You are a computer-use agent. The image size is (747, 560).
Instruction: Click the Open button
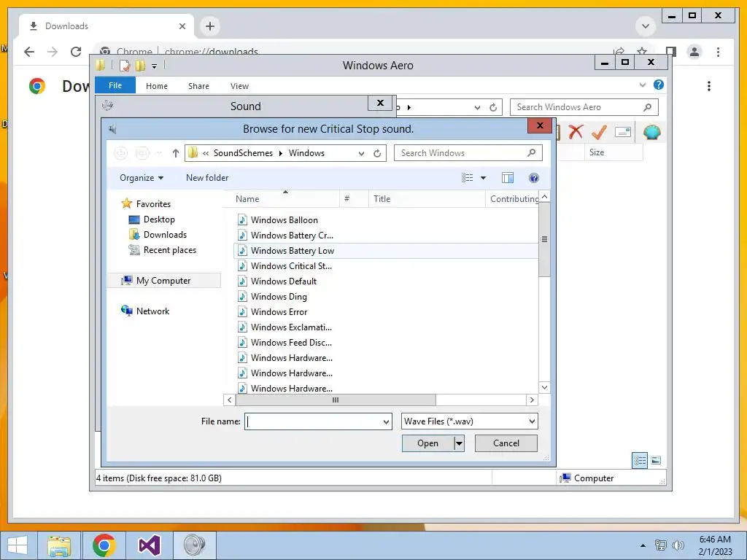[x=427, y=443]
